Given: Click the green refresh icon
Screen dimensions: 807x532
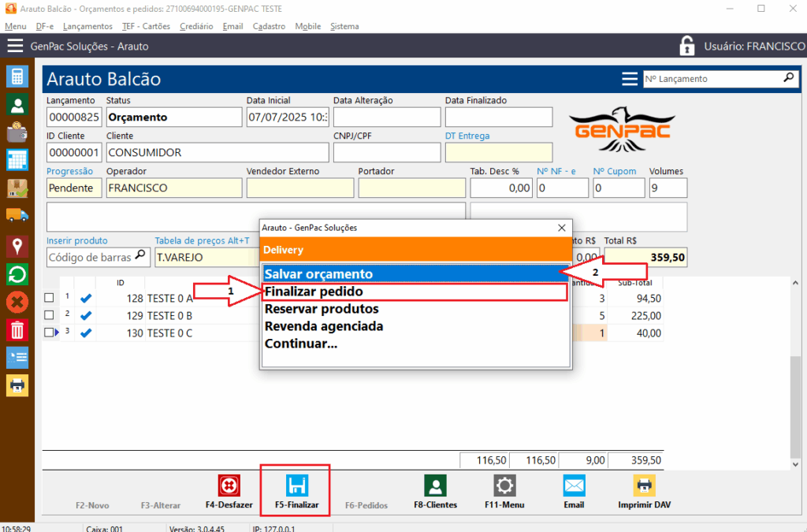Looking at the screenshot, I should (17, 274).
